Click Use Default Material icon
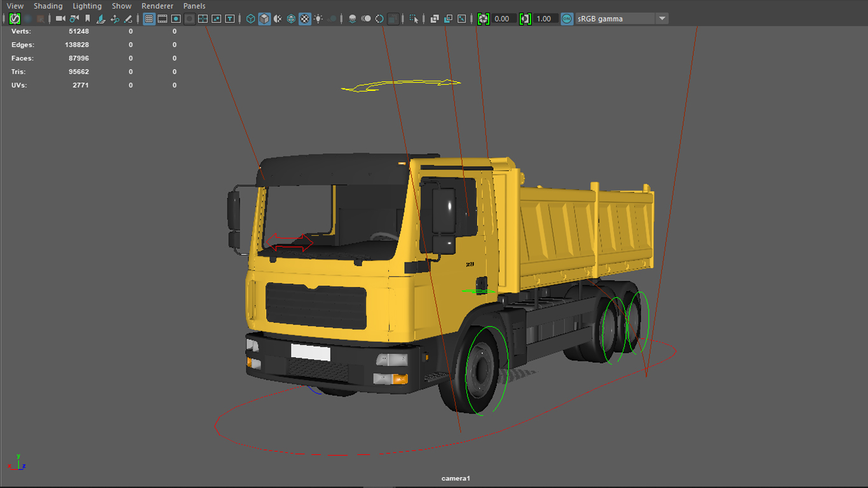 pos(278,18)
